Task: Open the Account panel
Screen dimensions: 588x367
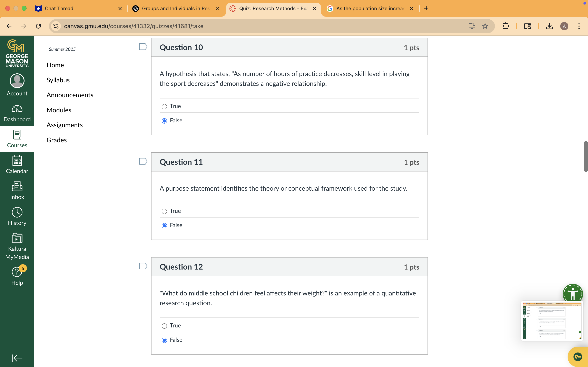Action: tap(17, 84)
